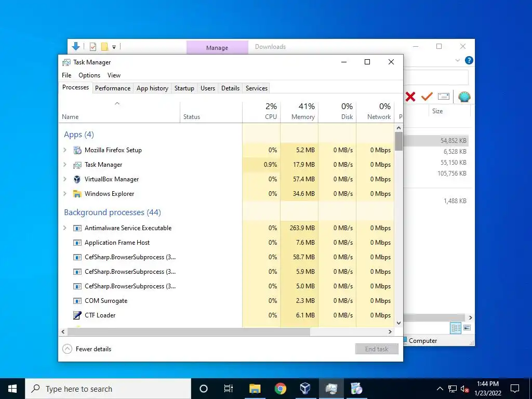Switch to the Users tab
Viewport: 532px width, 399px height.
click(x=208, y=88)
